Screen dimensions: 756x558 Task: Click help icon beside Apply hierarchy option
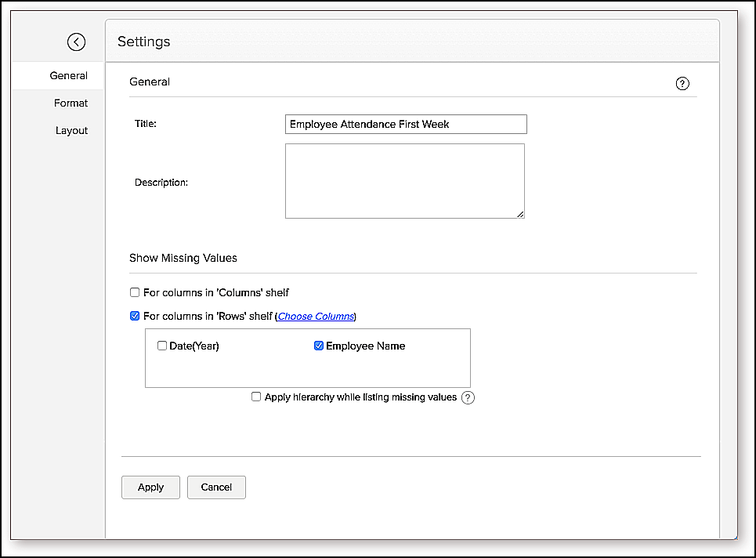[468, 397]
